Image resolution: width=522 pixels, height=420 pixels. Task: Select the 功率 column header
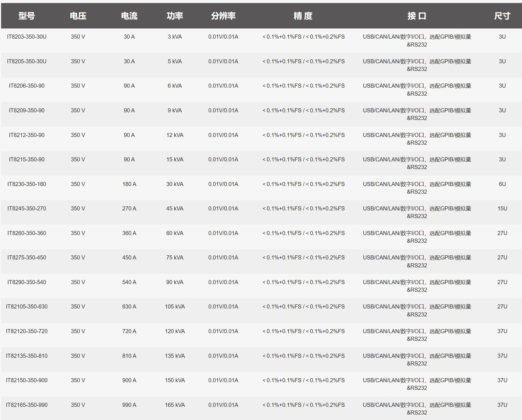click(x=175, y=16)
